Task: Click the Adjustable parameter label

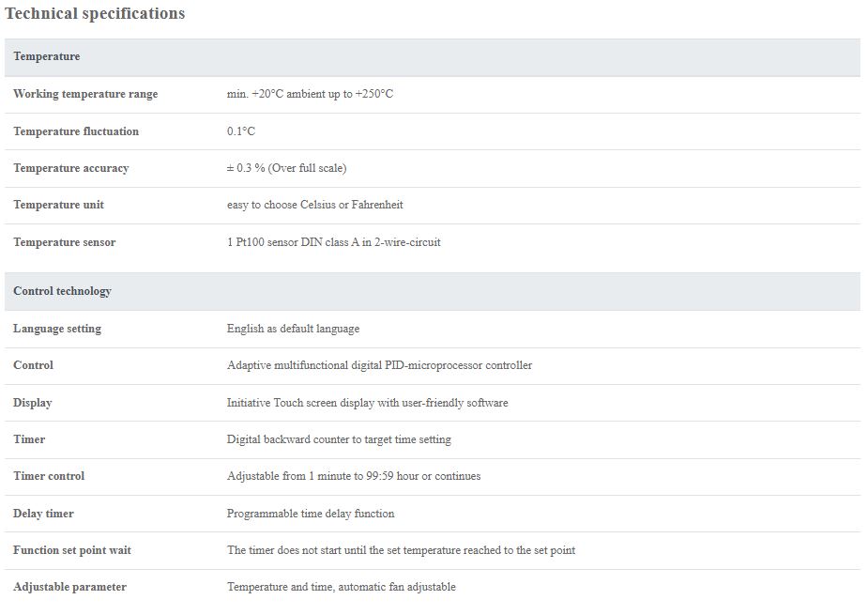Action: [69, 587]
